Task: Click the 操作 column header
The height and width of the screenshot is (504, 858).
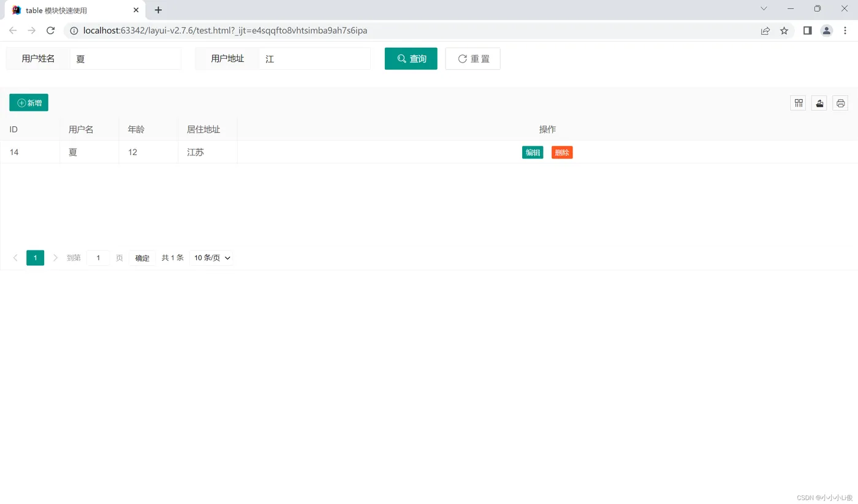Action: pos(547,129)
